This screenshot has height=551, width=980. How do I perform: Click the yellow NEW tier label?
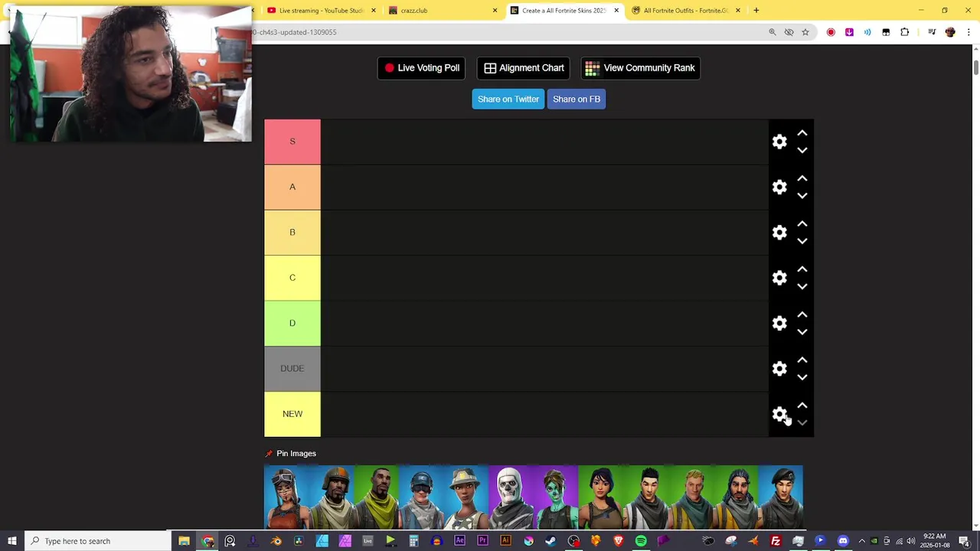pos(292,414)
